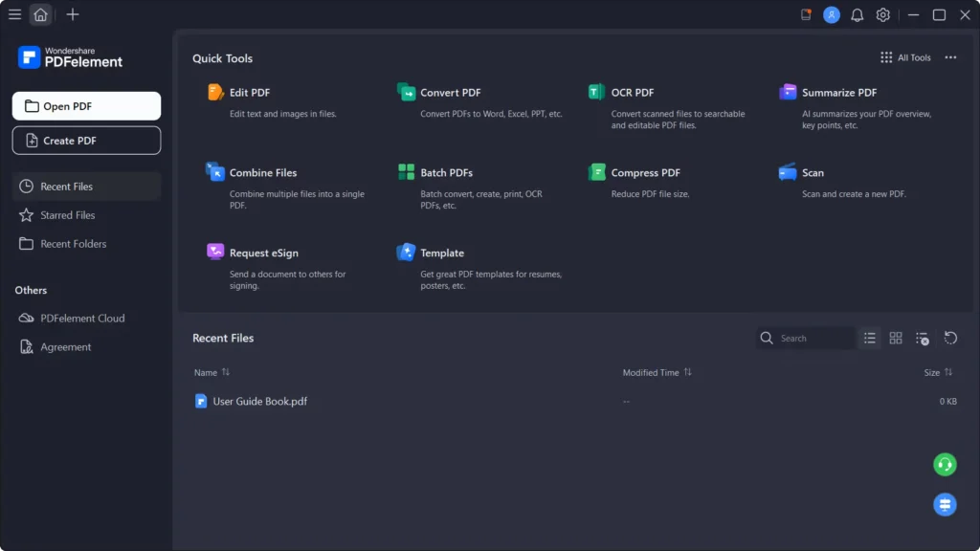980x551 pixels.
Task: Click the Create PDF button
Action: coord(86,140)
